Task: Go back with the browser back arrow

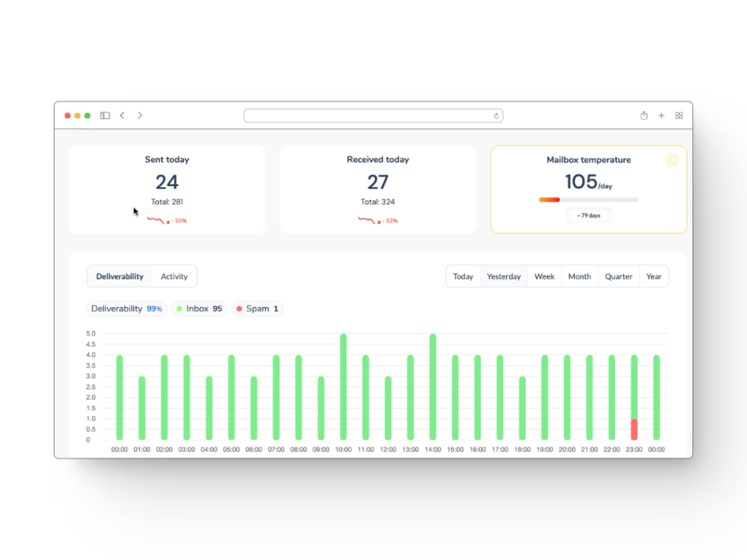Action: (123, 115)
